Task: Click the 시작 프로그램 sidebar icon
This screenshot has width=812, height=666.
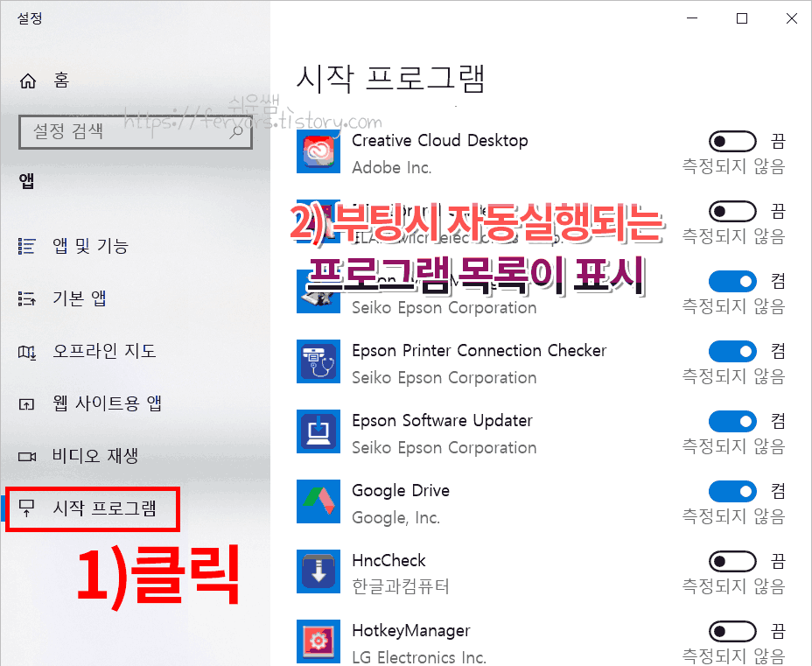Action: [26, 508]
